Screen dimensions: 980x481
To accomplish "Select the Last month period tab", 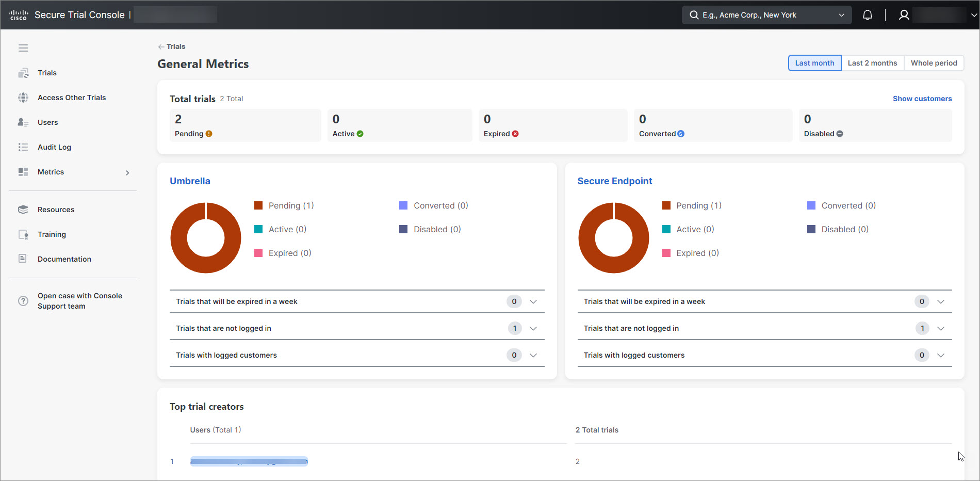I will (814, 63).
